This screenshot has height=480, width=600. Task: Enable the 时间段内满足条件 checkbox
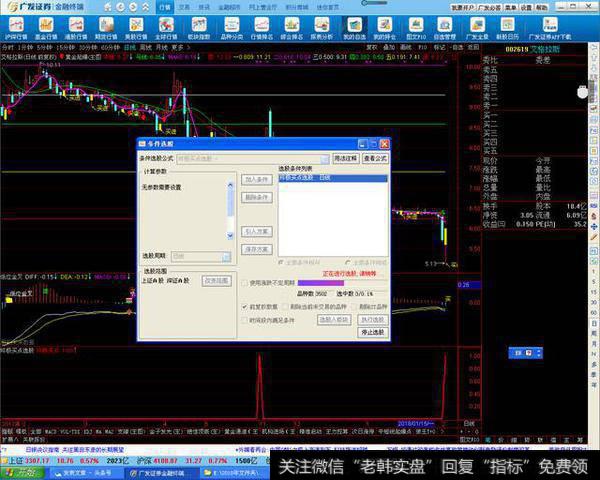coord(246,319)
